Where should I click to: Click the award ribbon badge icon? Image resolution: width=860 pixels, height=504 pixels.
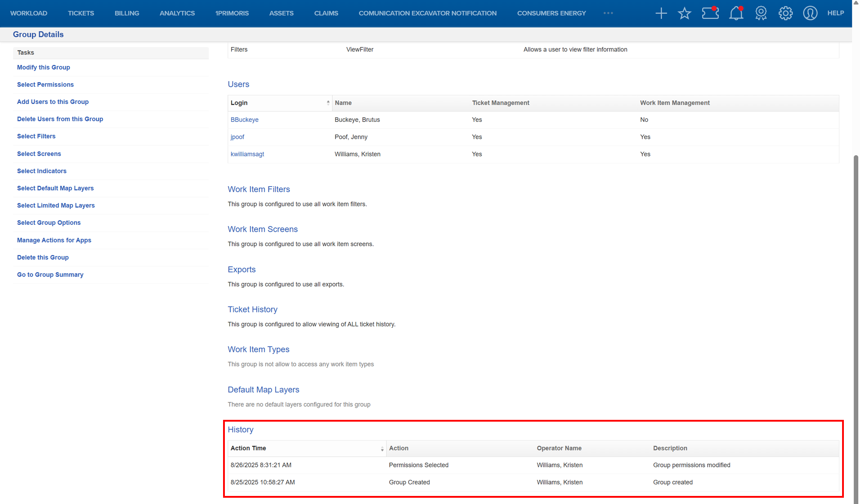761,13
